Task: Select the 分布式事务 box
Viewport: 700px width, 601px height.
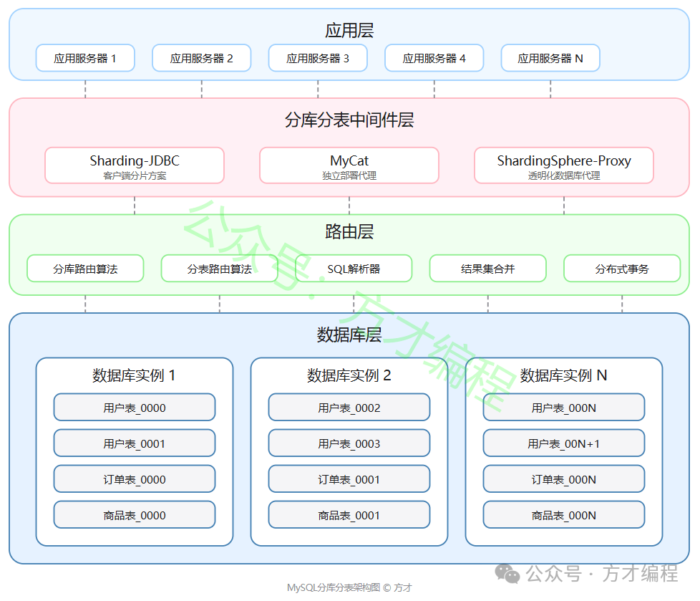Action: tap(622, 269)
